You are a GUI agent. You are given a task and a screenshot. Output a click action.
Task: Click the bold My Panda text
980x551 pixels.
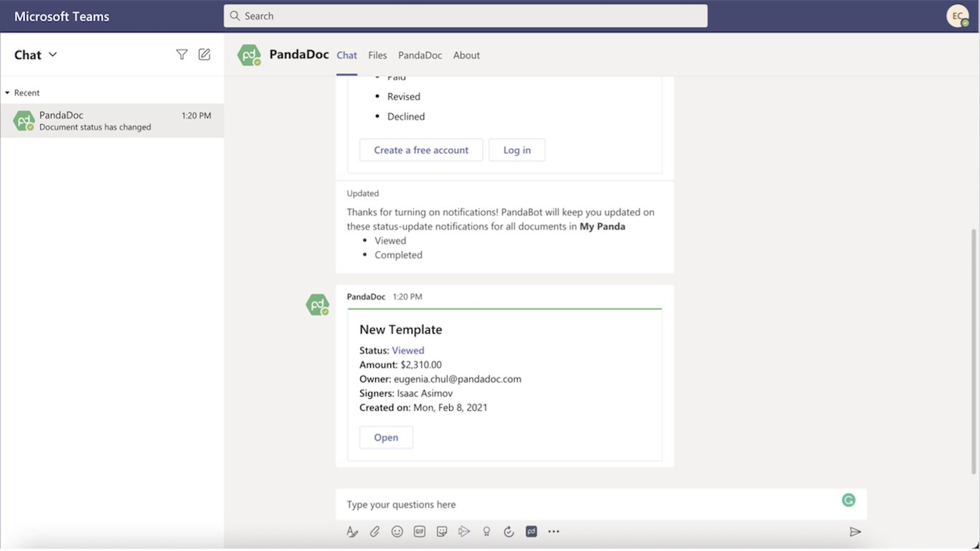pos(603,226)
